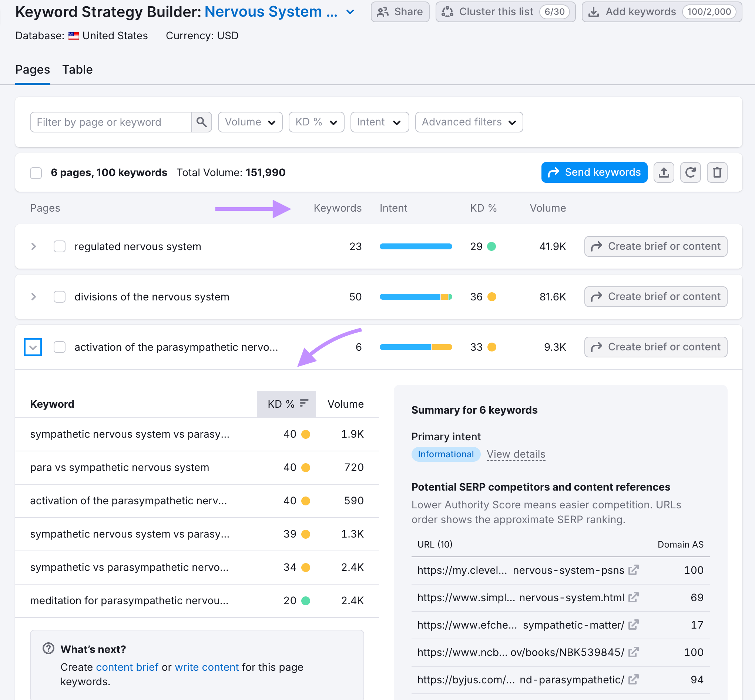Viewport: 755px width, 700px height.
Task: Click the Keywords column header in pages list
Action: 338,208
